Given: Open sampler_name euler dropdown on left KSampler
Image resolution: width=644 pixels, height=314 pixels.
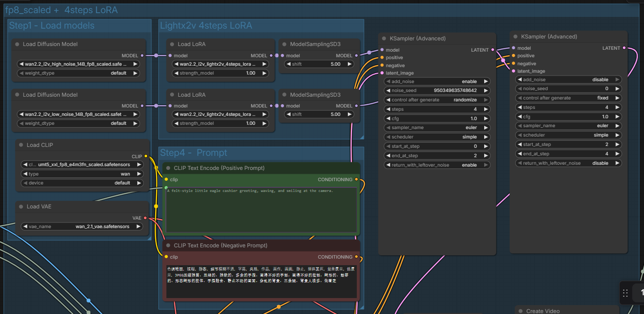Looking at the screenshot, I should tap(437, 128).
